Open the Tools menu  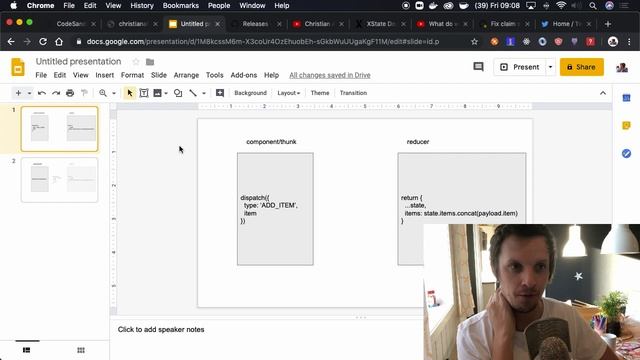214,75
